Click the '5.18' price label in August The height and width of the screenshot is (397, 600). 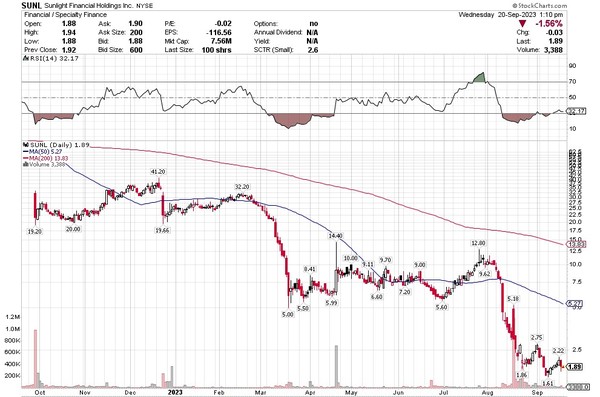tap(513, 299)
